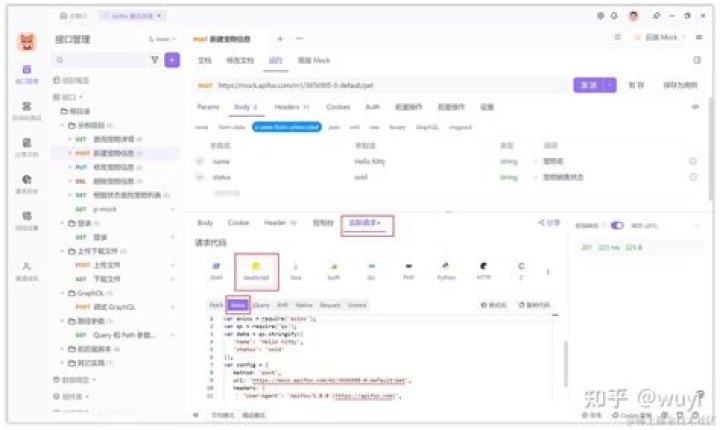The image size is (720, 430).
Task: Select the Python code language icon
Action: click(x=446, y=271)
